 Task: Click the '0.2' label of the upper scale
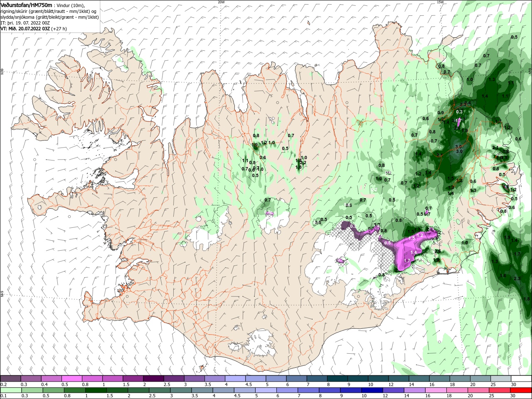tap(3, 384)
